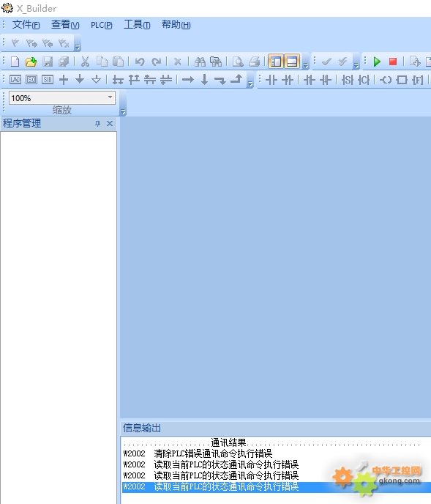431x504 pixels.
Task: Open a project with the folder icon
Action: [x=31, y=62]
